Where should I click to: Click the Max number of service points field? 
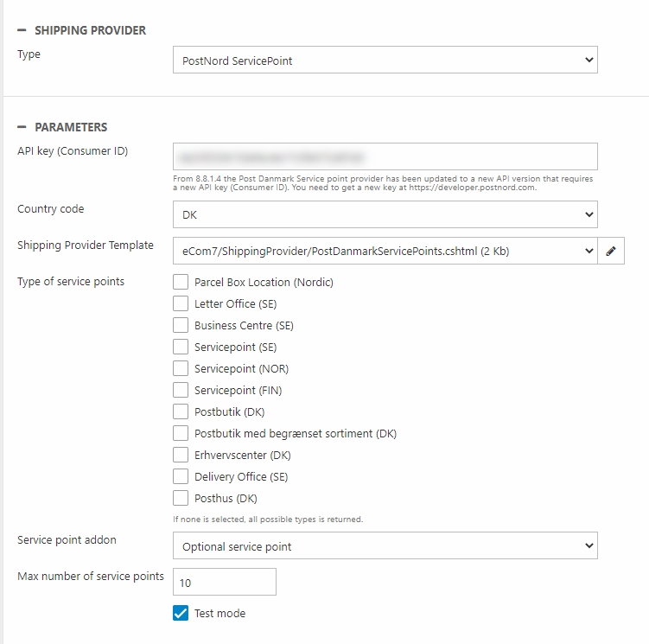coord(225,582)
